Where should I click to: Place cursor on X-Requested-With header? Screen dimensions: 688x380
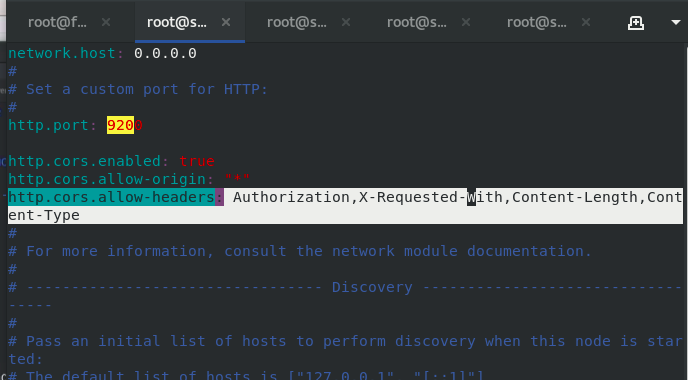pyautogui.click(x=430, y=197)
